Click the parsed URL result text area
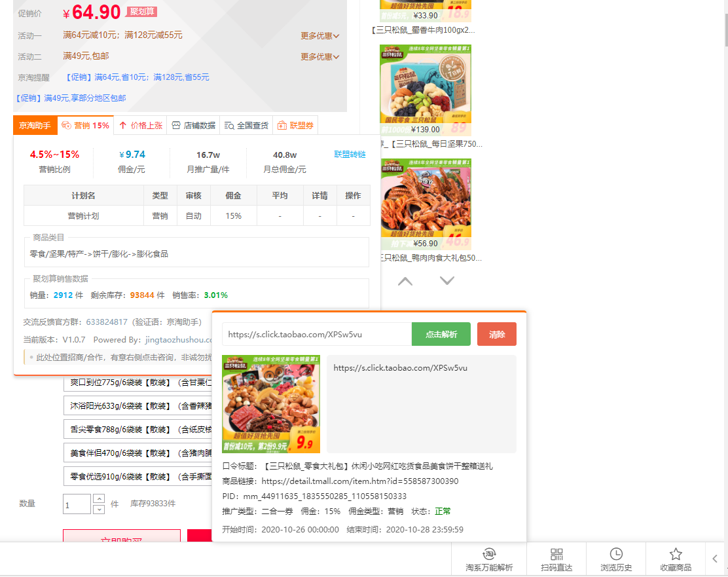 tap(422, 403)
